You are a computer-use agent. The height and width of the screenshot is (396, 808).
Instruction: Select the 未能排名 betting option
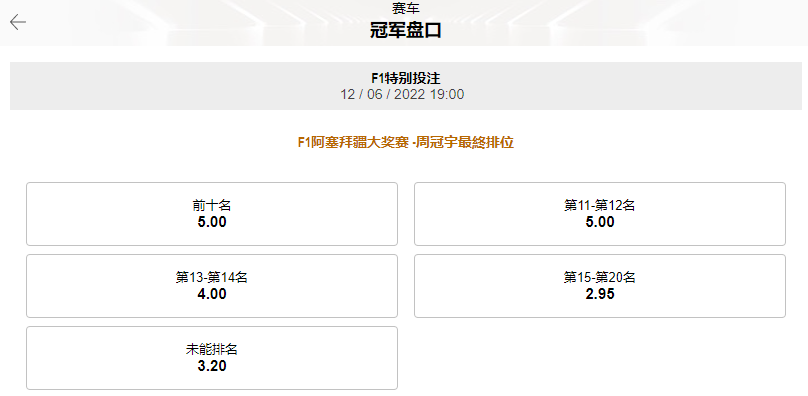(212, 358)
